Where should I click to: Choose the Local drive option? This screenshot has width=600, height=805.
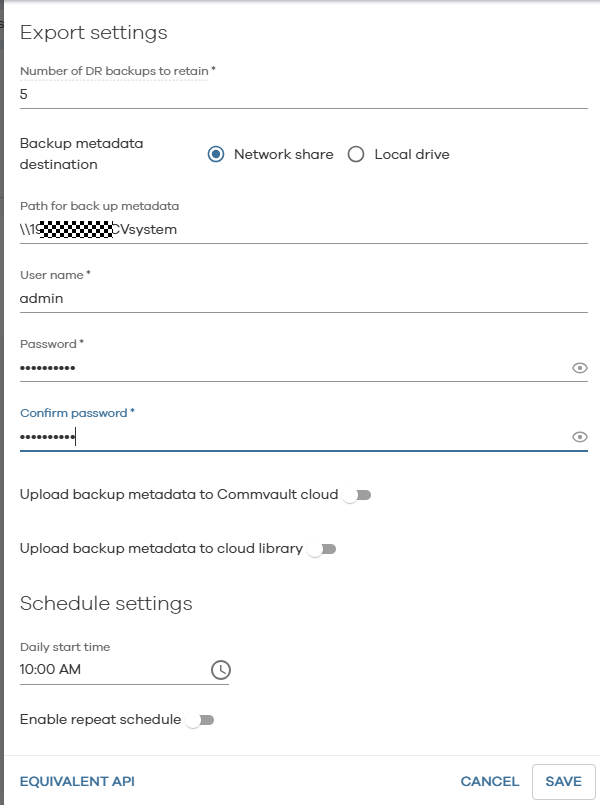pyautogui.click(x=356, y=154)
